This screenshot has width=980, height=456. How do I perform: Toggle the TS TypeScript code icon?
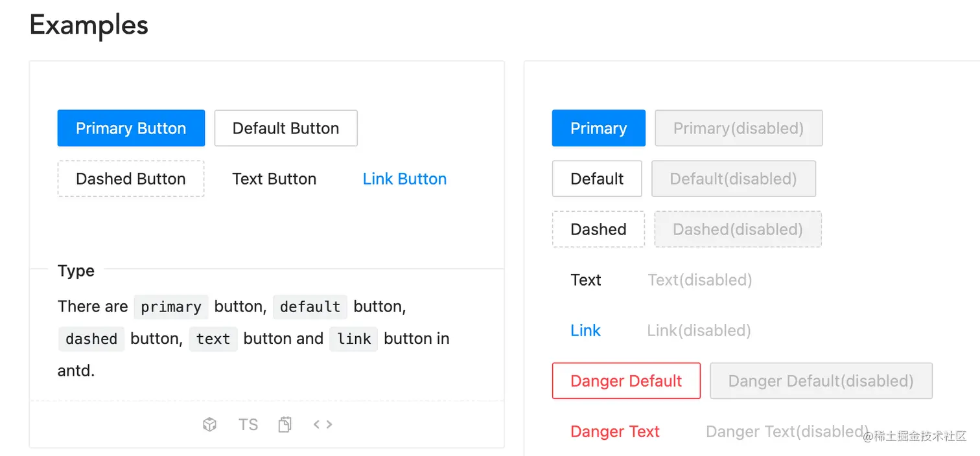coord(248,424)
